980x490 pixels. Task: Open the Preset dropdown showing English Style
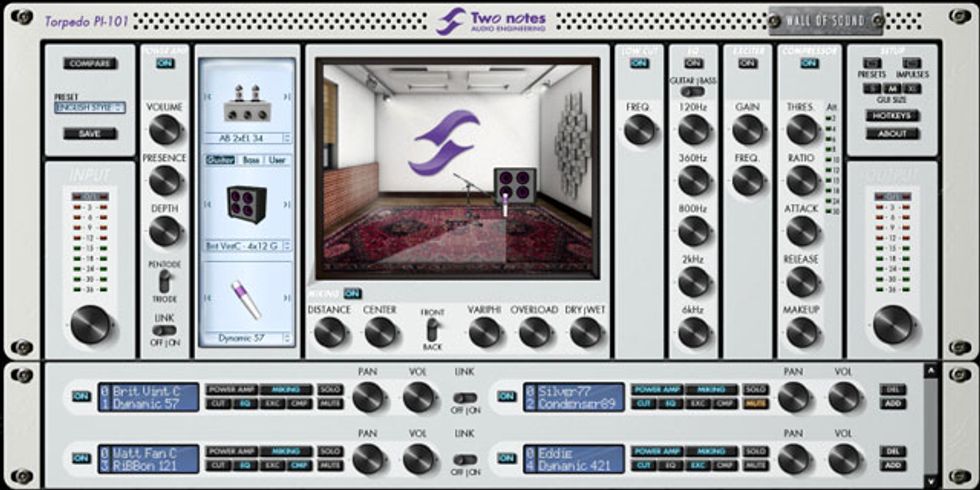pyautogui.click(x=89, y=108)
